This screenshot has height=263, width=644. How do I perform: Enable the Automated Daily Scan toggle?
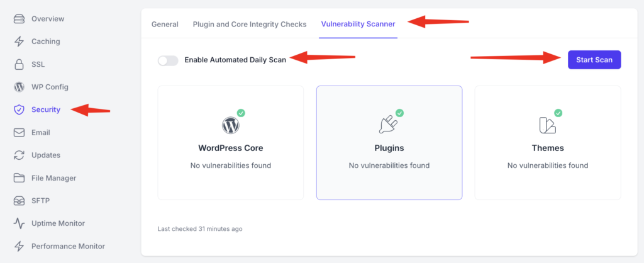[168, 60]
